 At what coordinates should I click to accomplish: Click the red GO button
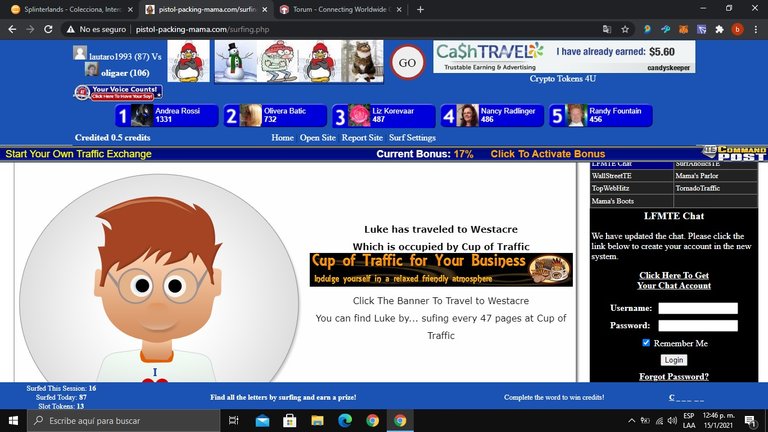407,63
